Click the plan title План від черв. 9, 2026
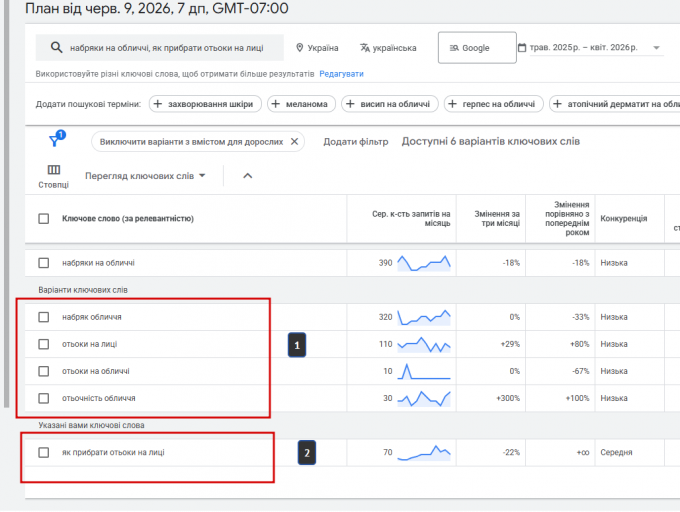This screenshot has width=680, height=512. (157, 8)
